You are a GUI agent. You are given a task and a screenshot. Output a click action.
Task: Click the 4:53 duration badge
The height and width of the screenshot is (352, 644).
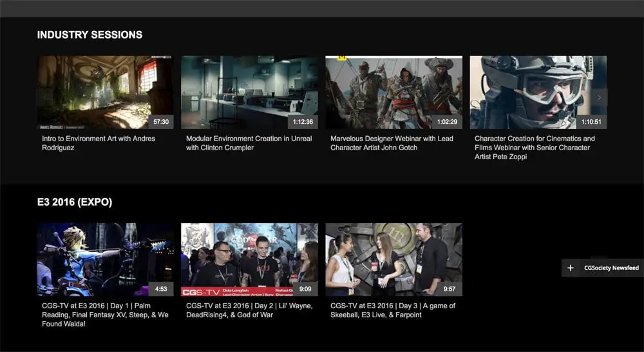(161, 289)
